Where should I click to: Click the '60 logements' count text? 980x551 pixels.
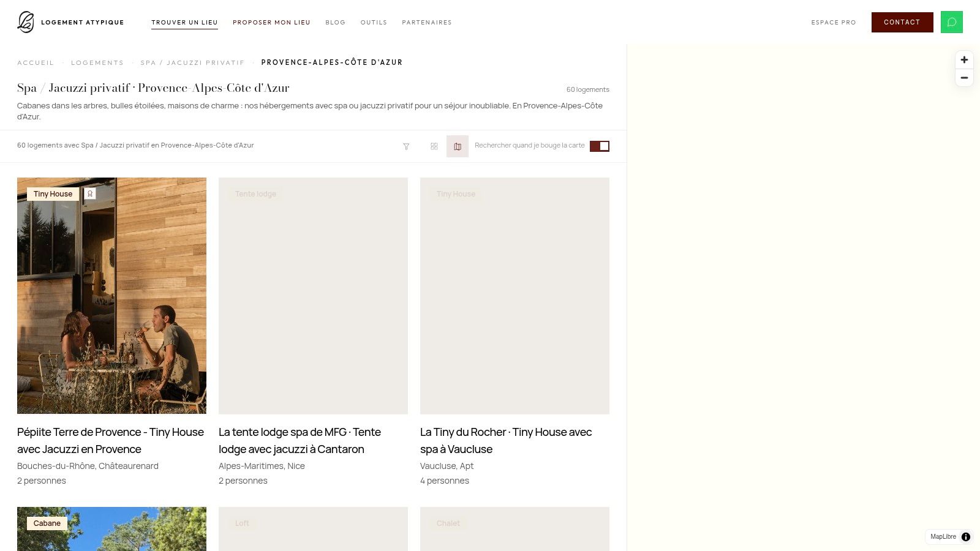click(x=588, y=89)
